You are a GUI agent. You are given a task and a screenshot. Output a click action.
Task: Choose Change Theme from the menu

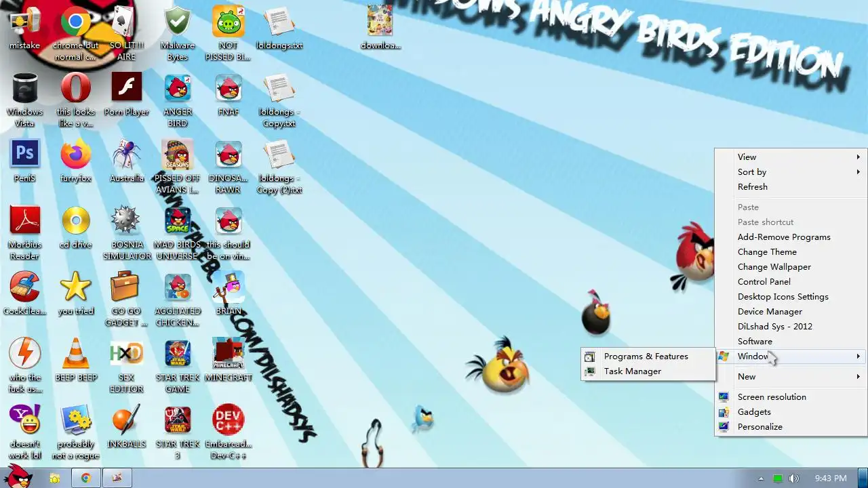[791, 251]
